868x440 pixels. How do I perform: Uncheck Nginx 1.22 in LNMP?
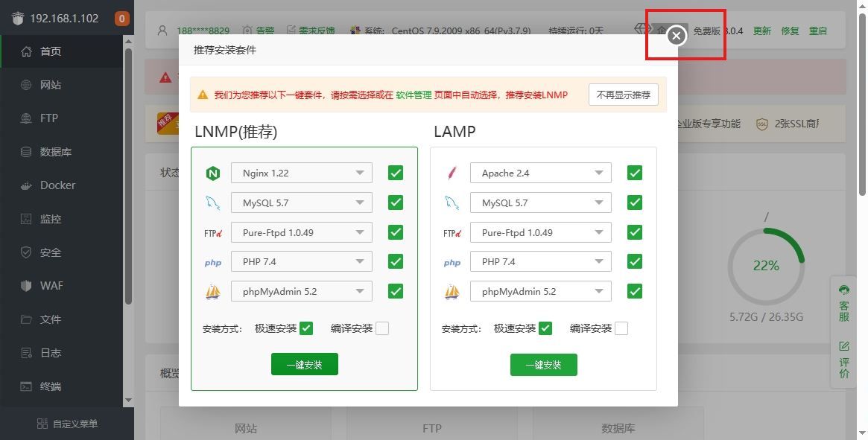(395, 173)
